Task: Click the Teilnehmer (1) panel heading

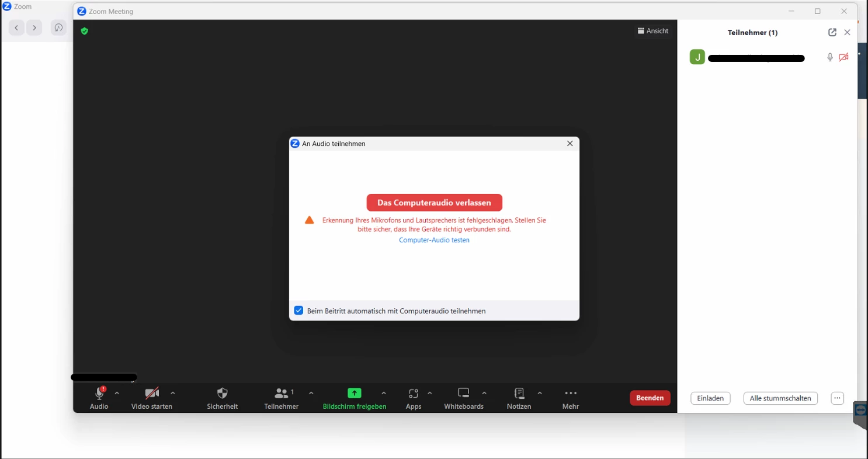Action: tap(752, 33)
